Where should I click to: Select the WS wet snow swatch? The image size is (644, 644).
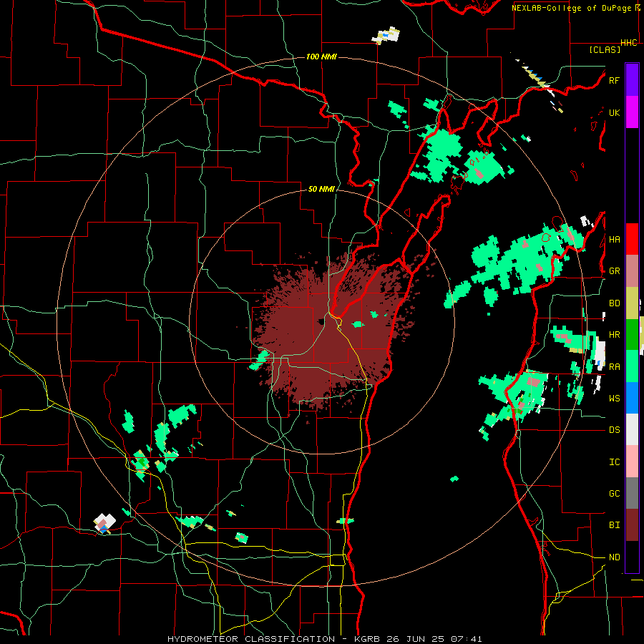pos(632,398)
